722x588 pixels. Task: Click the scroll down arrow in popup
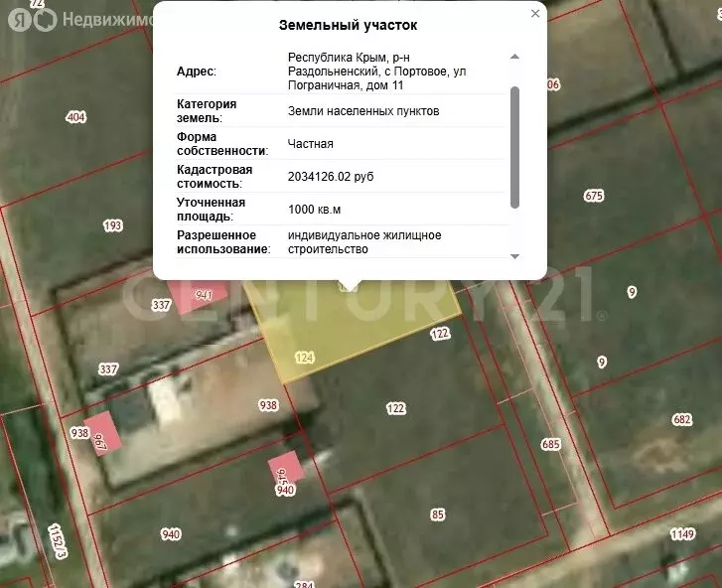pyautogui.click(x=514, y=256)
